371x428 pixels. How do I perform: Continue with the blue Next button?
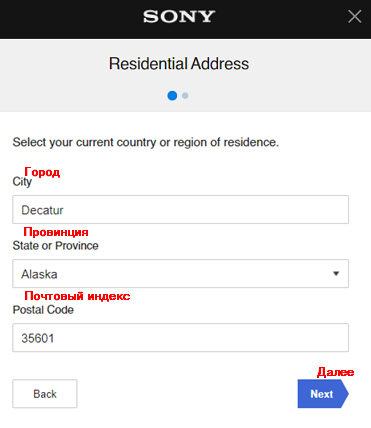(323, 394)
